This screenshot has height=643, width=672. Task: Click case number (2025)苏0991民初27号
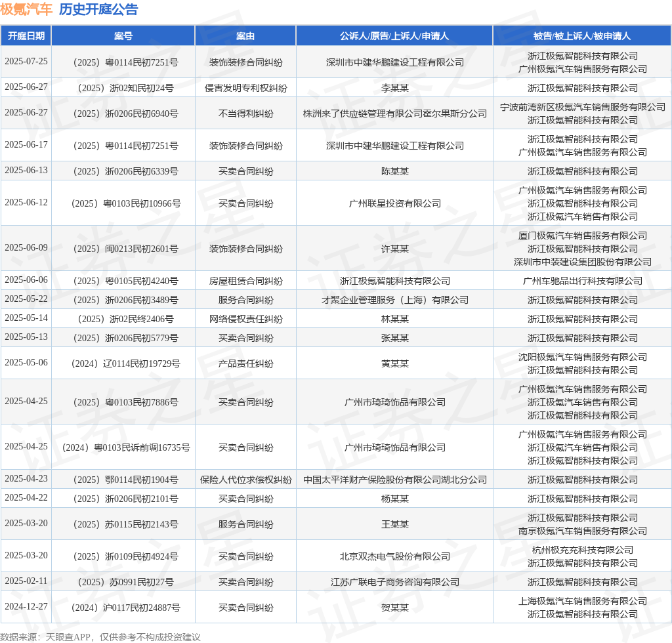coord(125,582)
